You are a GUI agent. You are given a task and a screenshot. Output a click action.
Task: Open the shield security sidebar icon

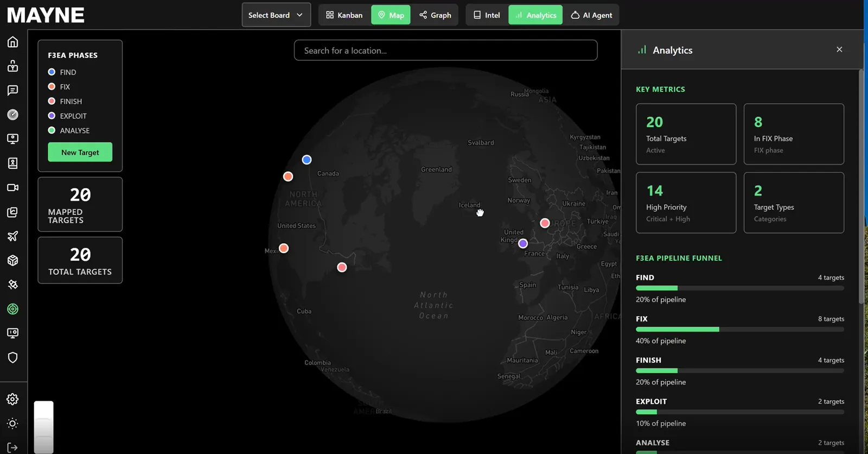[12, 357]
